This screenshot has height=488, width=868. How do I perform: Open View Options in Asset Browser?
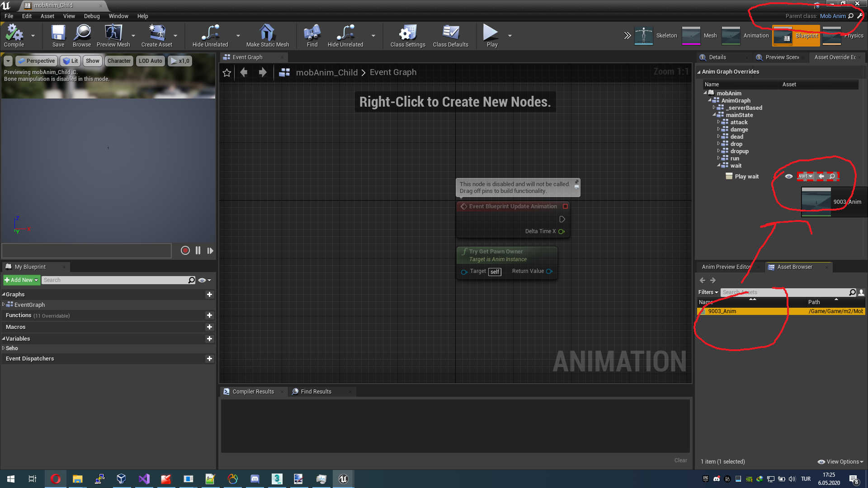click(840, 462)
